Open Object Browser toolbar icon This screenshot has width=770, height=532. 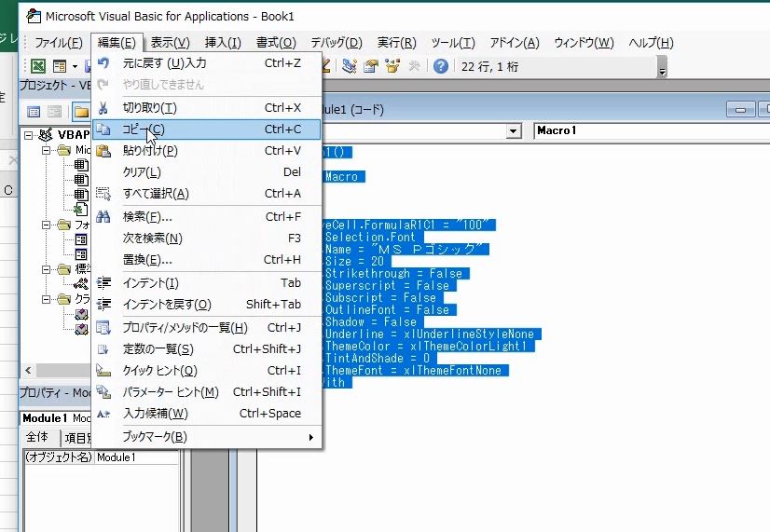(392, 66)
